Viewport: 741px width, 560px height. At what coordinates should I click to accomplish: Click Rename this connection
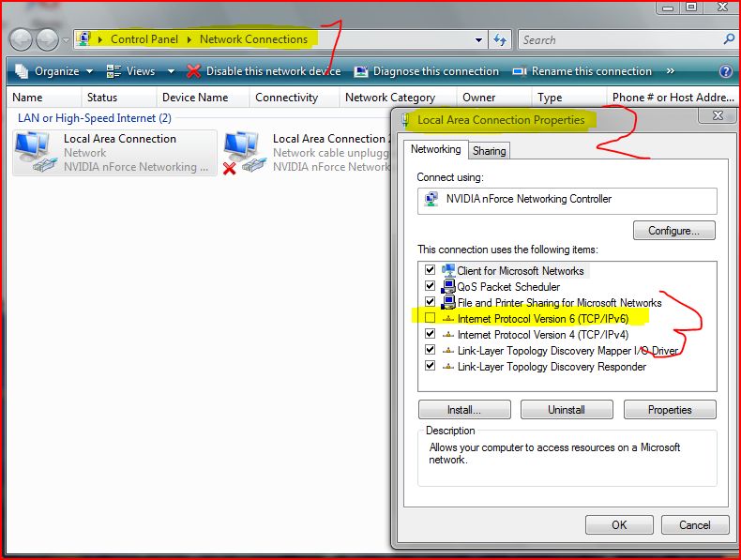[582, 71]
